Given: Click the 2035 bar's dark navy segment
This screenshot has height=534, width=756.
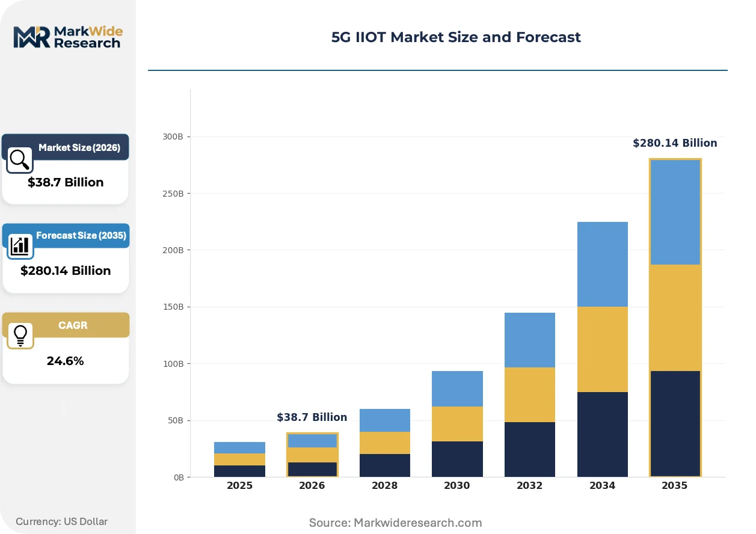Looking at the screenshot, I should pyautogui.click(x=675, y=424).
